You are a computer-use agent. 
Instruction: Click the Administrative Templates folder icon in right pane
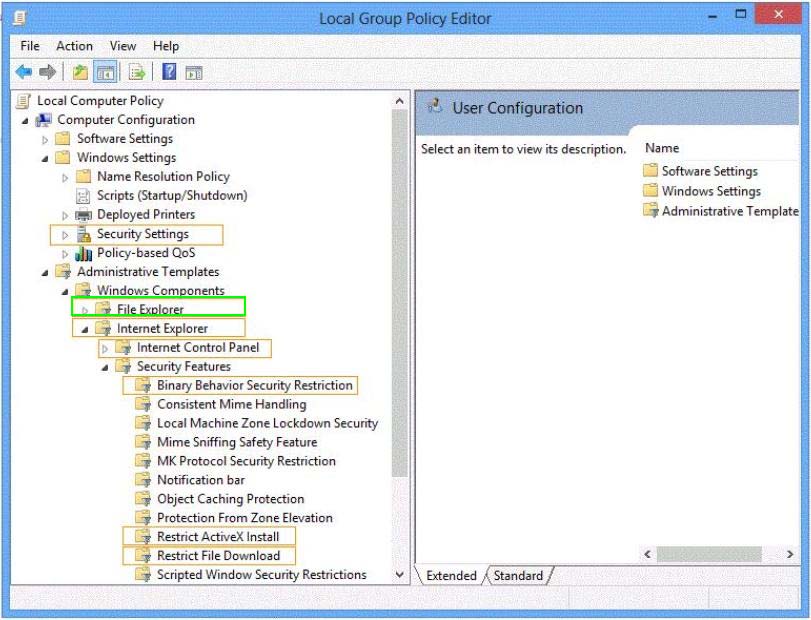pos(651,211)
